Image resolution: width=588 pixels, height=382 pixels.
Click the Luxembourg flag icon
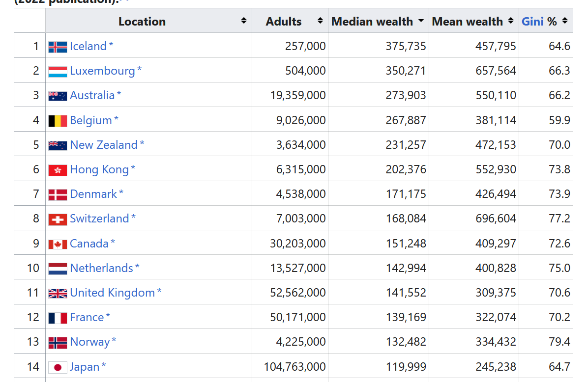pyautogui.click(x=58, y=72)
